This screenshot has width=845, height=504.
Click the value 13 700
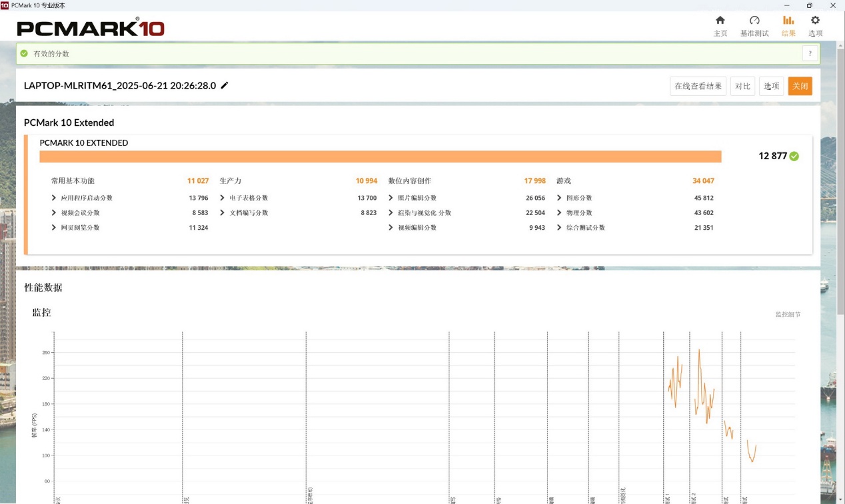pyautogui.click(x=367, y=198)
